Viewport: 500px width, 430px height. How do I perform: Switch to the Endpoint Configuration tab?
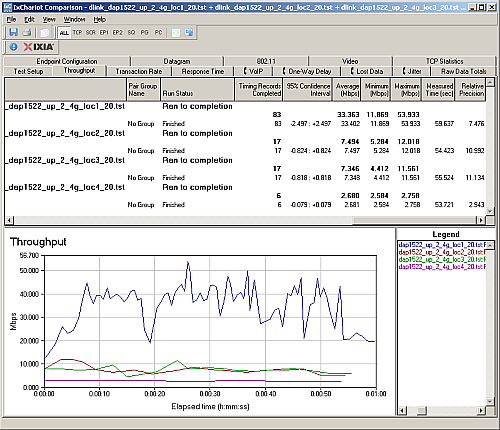point(67,61)
